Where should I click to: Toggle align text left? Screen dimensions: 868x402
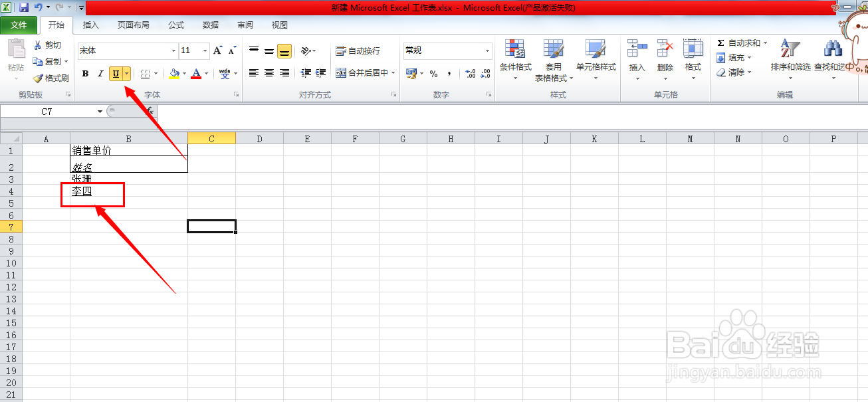[x=254, y=73]
